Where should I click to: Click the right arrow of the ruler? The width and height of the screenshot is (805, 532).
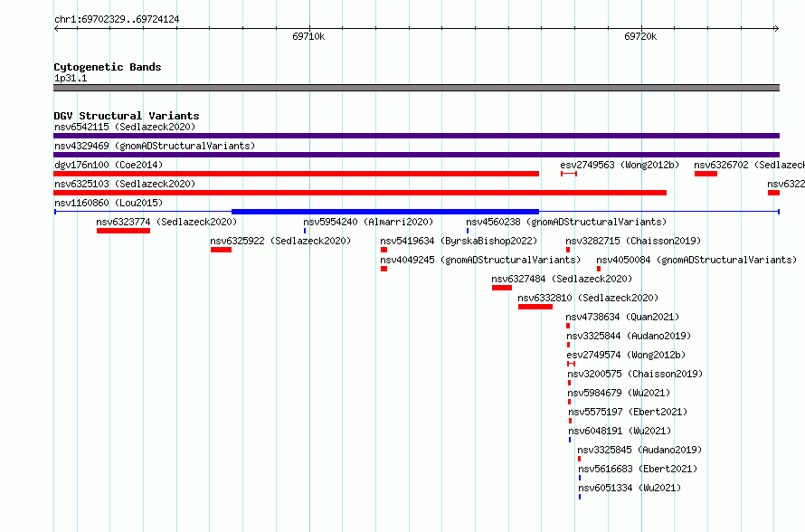[776, 29]
